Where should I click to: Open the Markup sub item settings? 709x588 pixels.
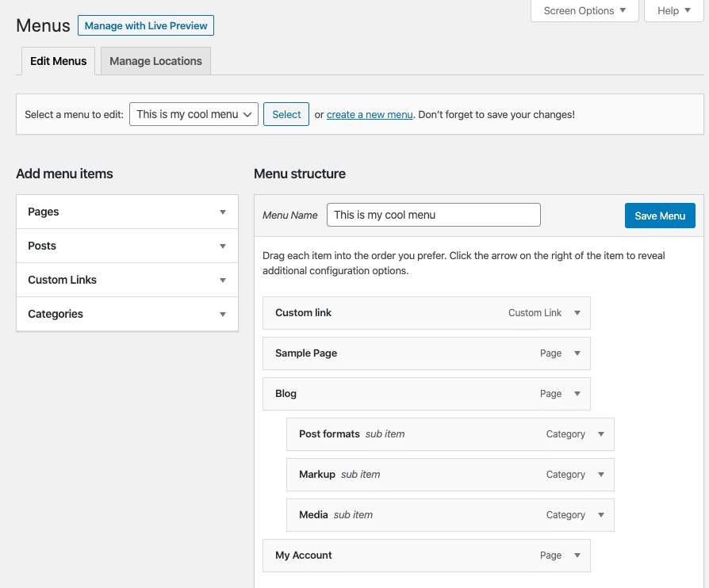pyautogui.click(x=601, y=475)
